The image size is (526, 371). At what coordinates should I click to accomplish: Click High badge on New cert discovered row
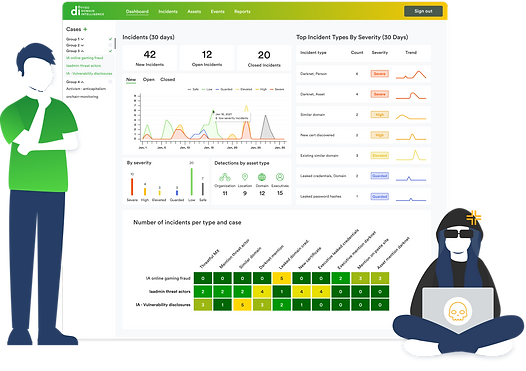coord(379,135)
